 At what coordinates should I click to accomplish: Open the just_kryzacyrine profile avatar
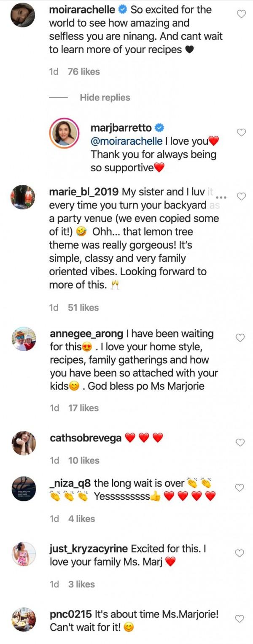click(x=24, y=554)
